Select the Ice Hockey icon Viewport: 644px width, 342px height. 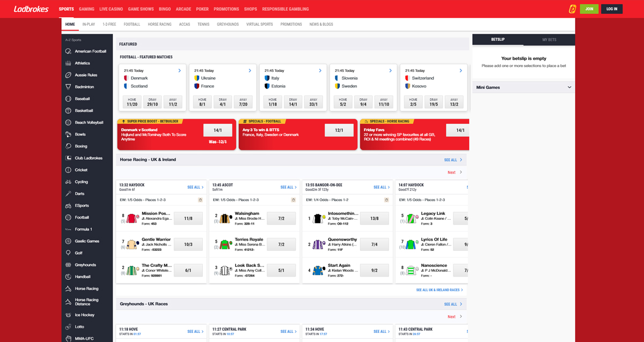(68, 315)
